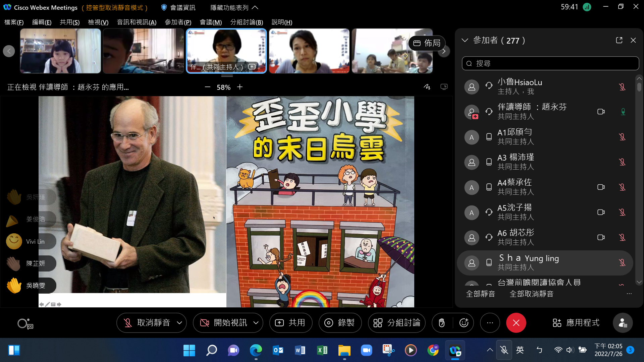Open 共用(S) menu

(69, 22)
